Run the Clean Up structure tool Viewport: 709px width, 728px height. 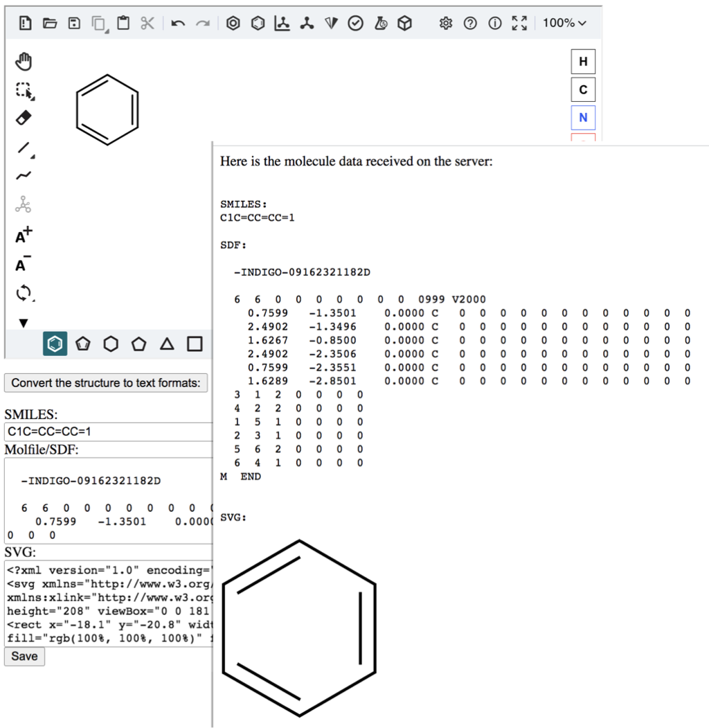pyautogui.click(x=306, y=24)
